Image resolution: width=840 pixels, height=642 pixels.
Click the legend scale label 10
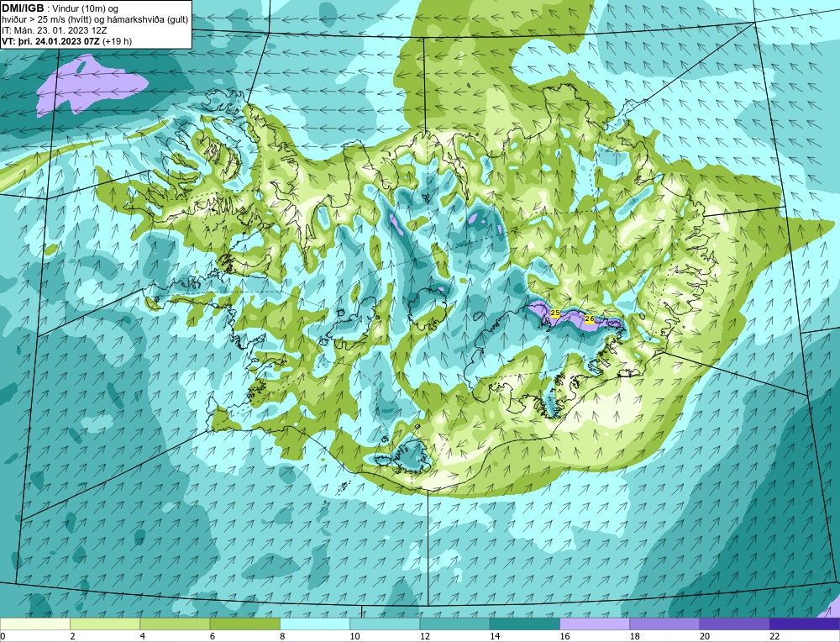[x=354, y=636]
